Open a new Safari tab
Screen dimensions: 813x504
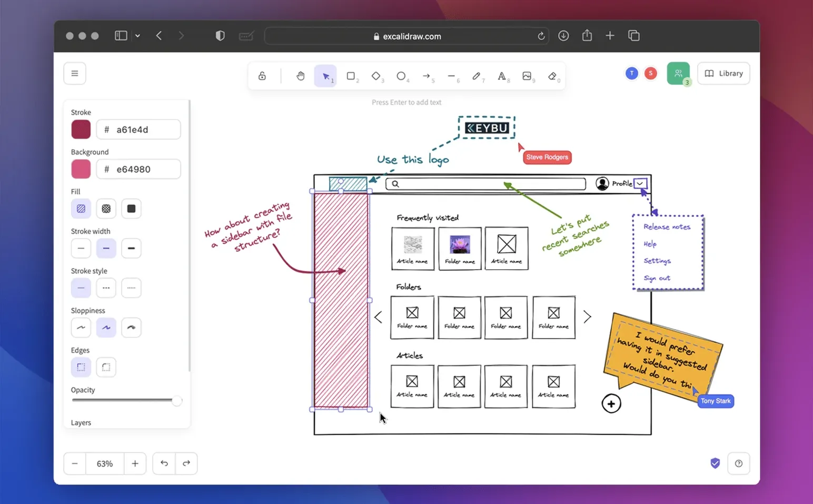[610, 36]
